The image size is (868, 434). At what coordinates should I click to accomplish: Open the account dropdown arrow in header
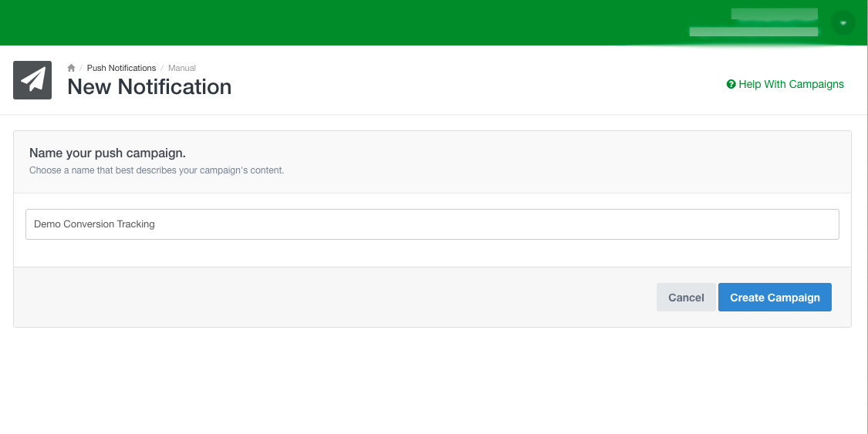[843, 24]
